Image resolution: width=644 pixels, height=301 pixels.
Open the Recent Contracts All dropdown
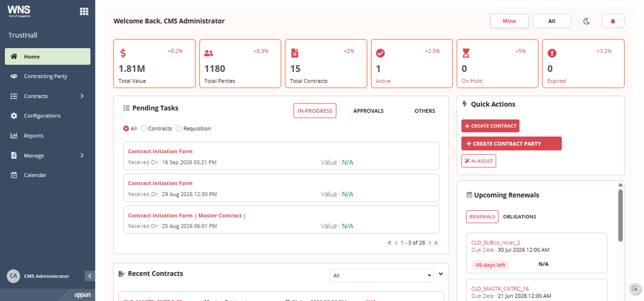click(x=382, y=276)
